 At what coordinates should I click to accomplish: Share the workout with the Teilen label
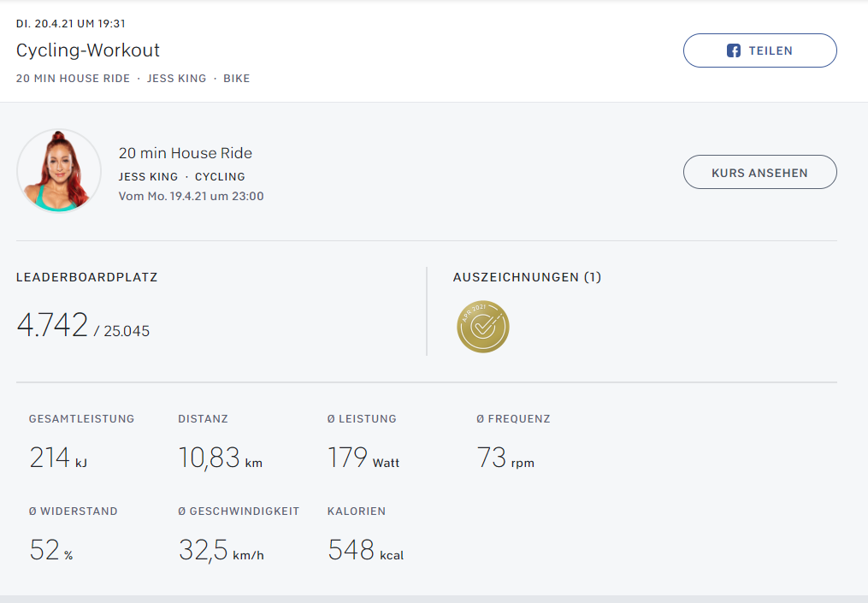click(771, 50)
